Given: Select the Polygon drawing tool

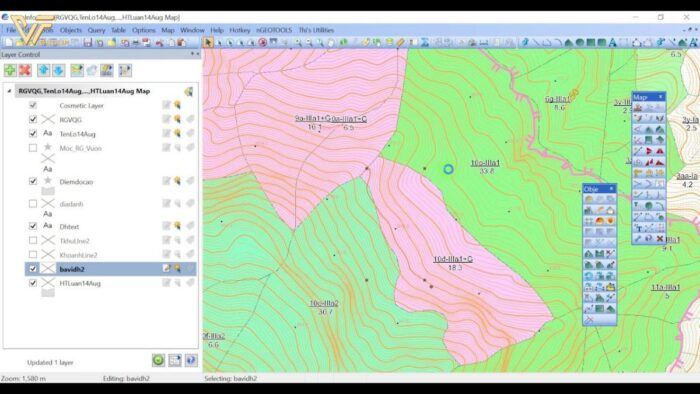Looking at the screenshot, I should 569,43.
